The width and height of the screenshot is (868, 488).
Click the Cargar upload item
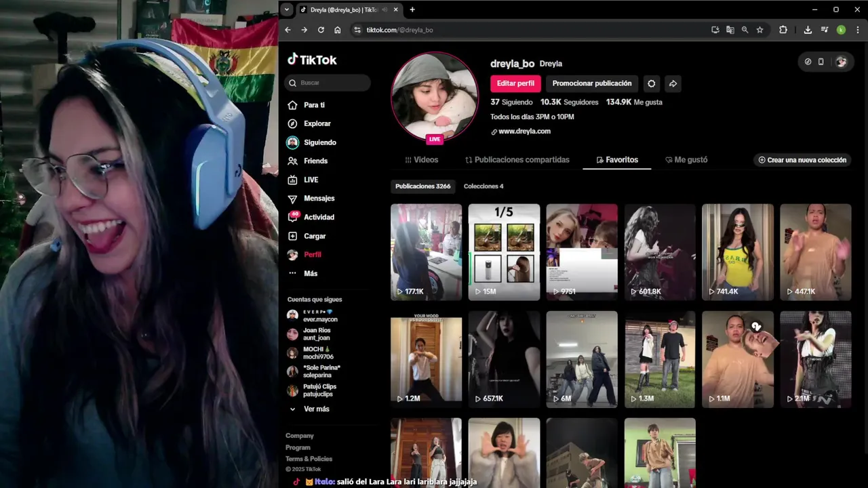point(307,236)
